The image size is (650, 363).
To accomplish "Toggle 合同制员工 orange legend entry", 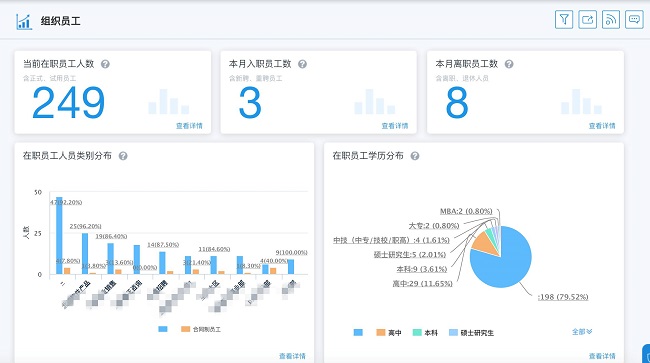I will pos(201,329).
